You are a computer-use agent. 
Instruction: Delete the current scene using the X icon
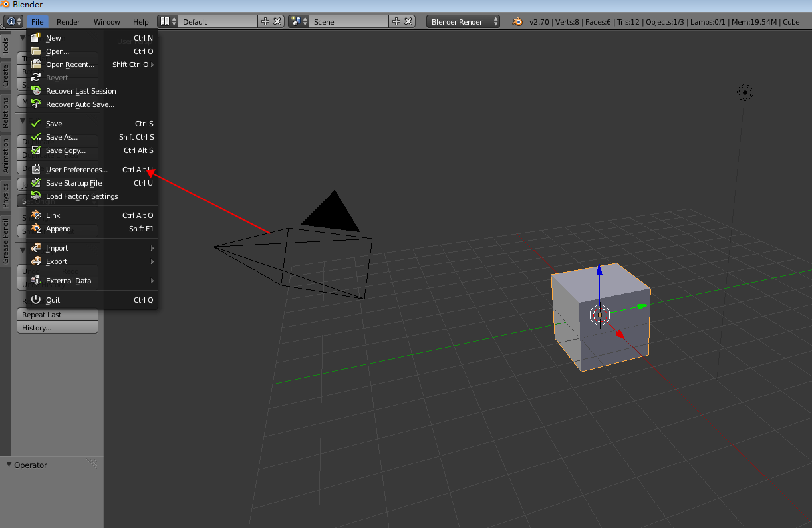pos(408,21)
